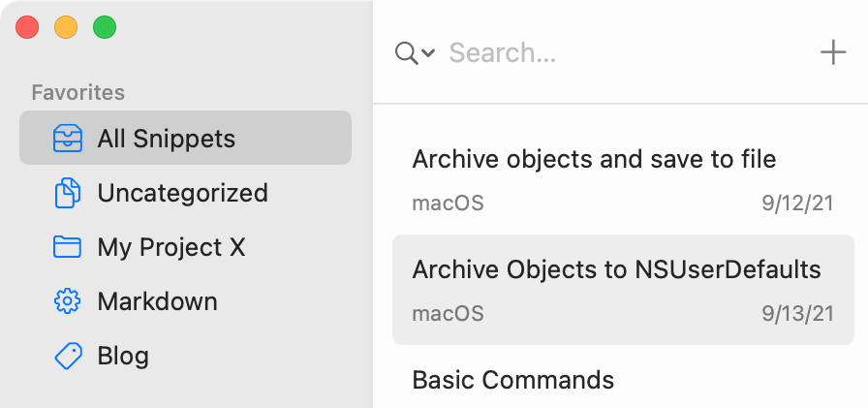The image size is (868, 408).
Task: Select the My Project X folder label
Action: point(171,247)
